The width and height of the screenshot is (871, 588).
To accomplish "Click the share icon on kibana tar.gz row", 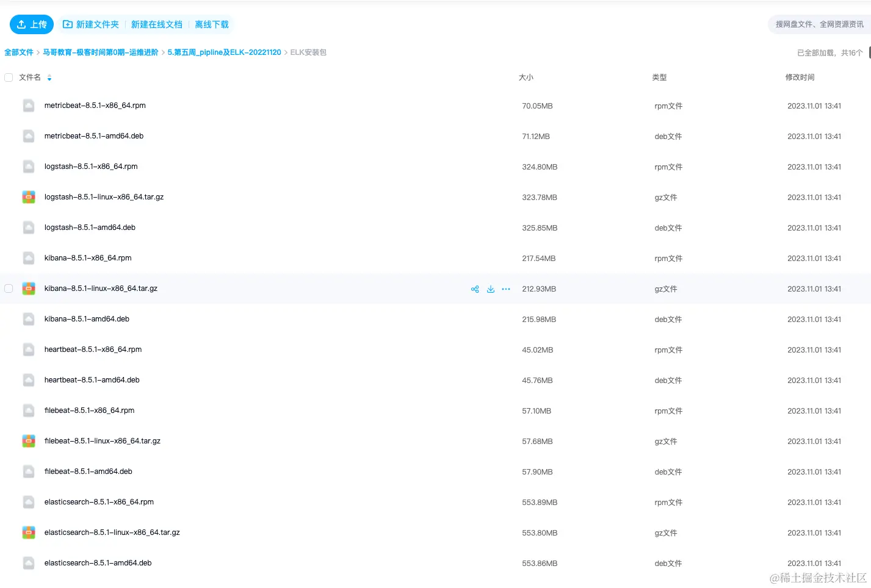I will tap(475, 289).
